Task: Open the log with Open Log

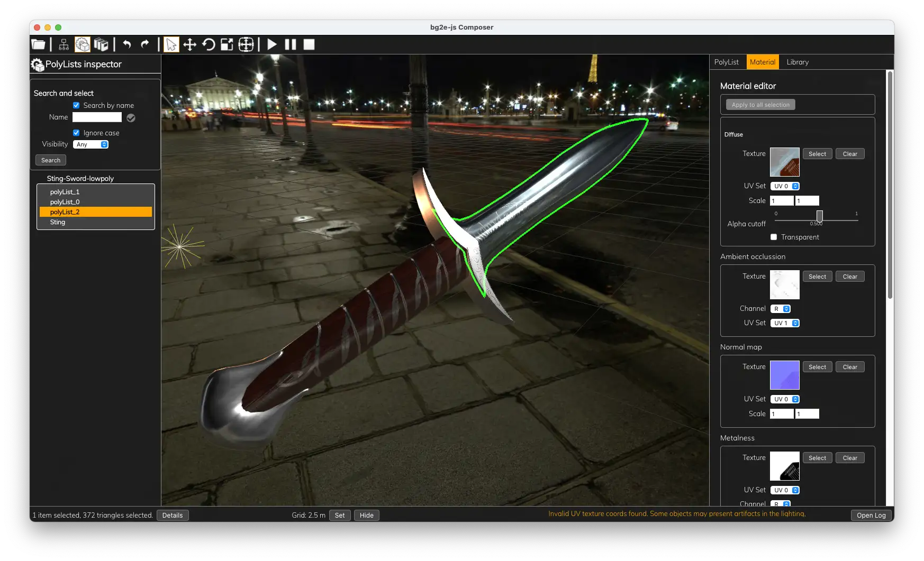Action: click(x=871, y=516)
